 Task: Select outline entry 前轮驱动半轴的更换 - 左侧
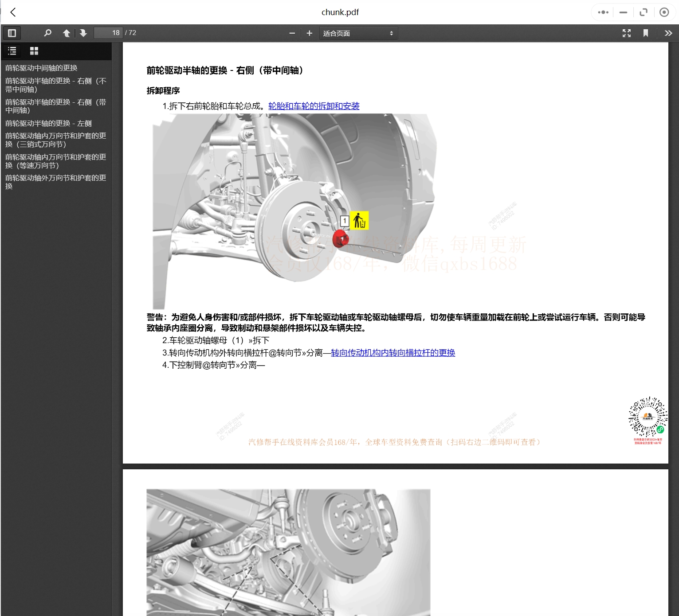(48, 123)
